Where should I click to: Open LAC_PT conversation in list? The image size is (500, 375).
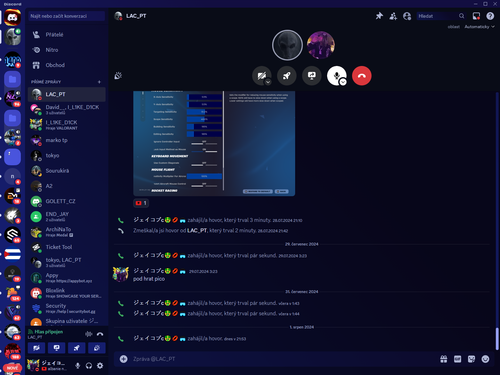[x=67, y=94]
